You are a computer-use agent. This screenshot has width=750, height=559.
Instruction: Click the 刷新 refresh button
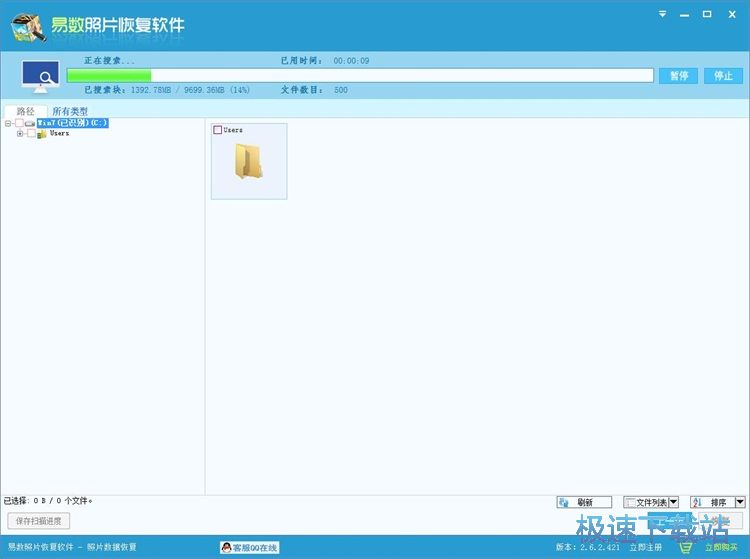pos(584,502)
